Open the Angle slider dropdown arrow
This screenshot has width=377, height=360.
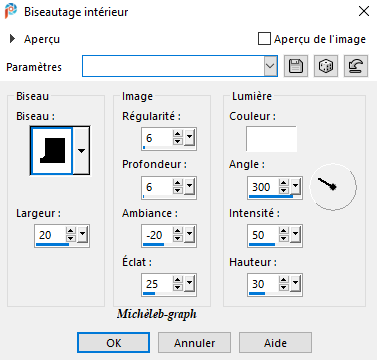[x=295, y=185]
